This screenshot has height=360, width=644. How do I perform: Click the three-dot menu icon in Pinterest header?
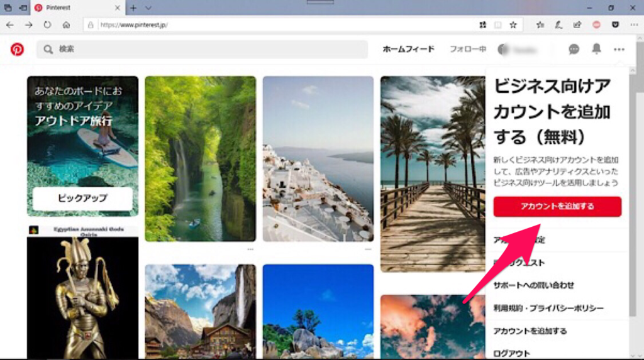pos(619,49)
